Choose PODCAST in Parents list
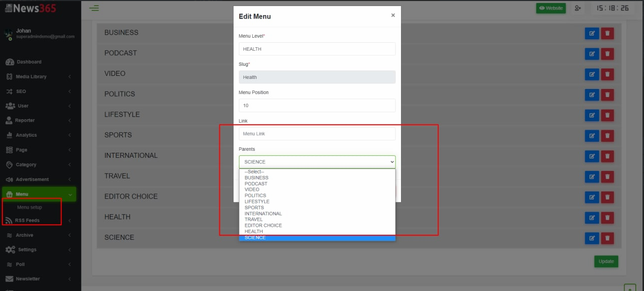 pos(317,184)
